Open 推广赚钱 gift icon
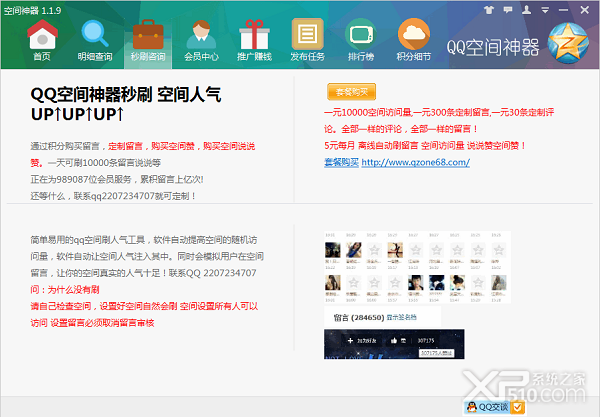The width and height of the screenshot is (600, 417). [254, 41]
